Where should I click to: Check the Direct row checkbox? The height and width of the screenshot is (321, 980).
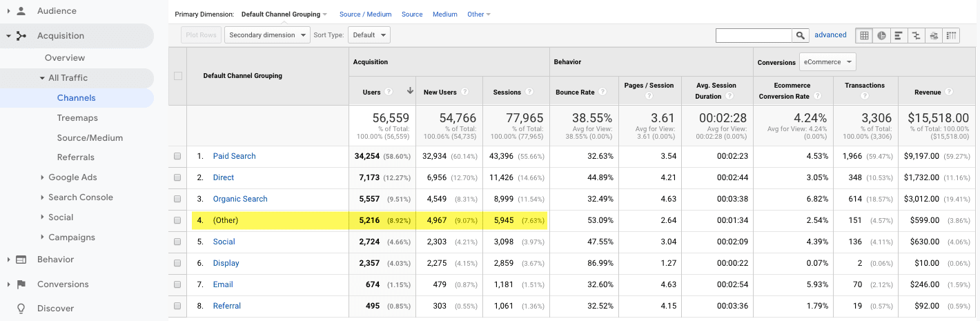(177, 177)
